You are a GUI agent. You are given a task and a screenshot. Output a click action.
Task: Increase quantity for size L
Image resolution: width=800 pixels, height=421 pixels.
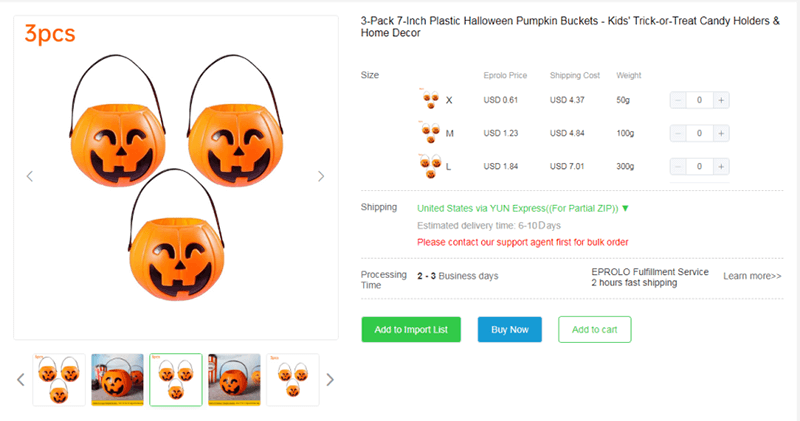coord(721,166)
